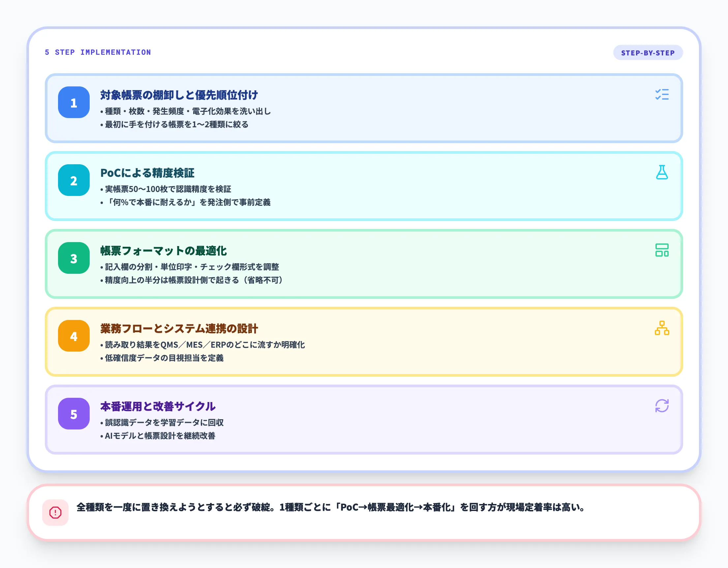Click the 5 STEP IMPLEMENTATION heading
The width and height of the screenshot is (728, 568).
tap(98, 52)
